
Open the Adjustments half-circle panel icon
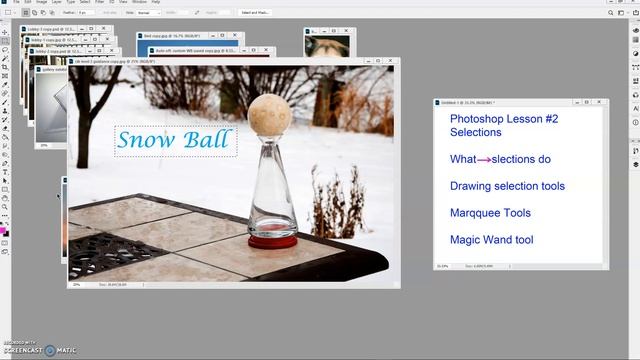tap(636, 53)
